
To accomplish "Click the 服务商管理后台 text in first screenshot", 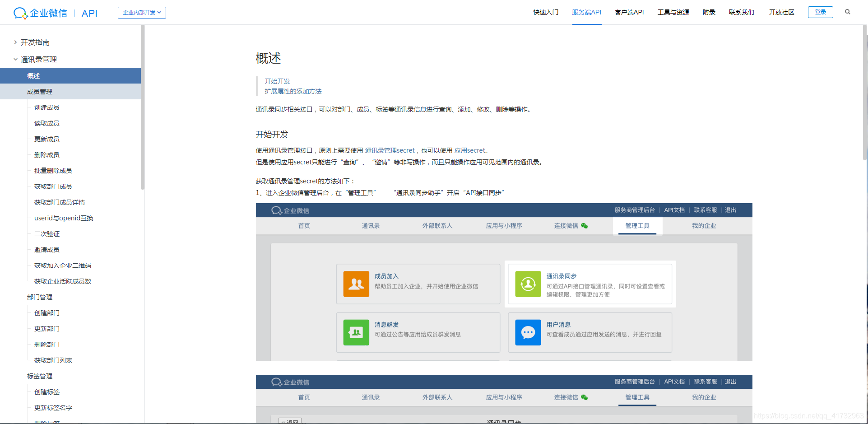I will point(634,210).
